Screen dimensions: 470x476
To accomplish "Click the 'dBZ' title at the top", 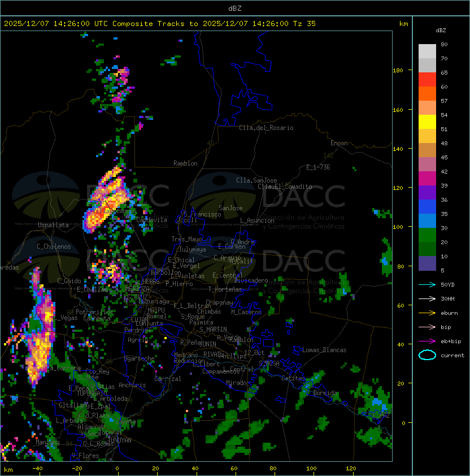I will [x=235, y=8].
